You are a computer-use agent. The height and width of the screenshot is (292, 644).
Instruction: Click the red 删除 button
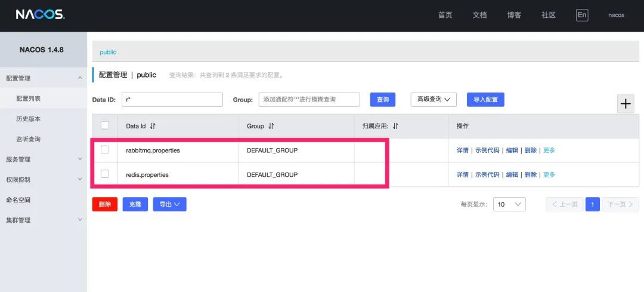coord(105,204)
